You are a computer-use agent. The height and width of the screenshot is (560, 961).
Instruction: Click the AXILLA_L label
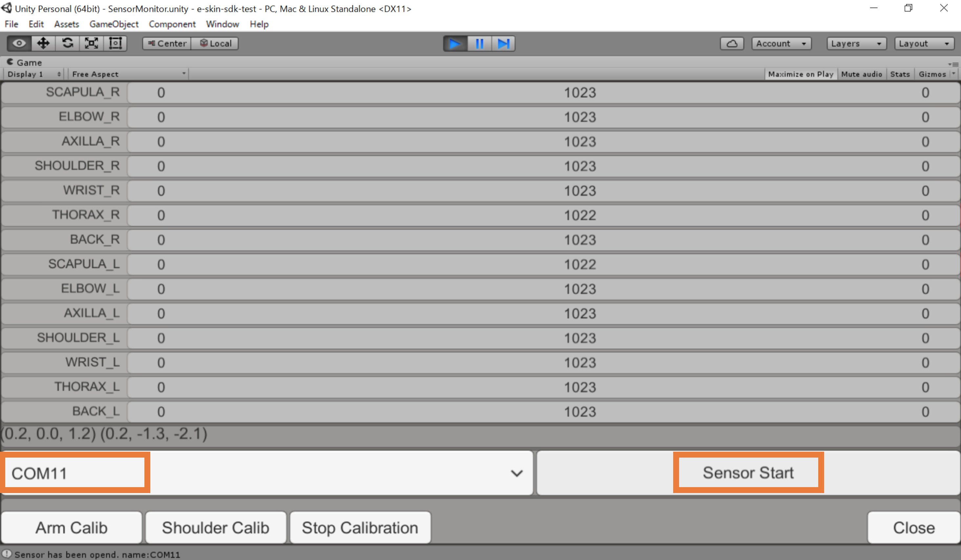coord(92,313)
